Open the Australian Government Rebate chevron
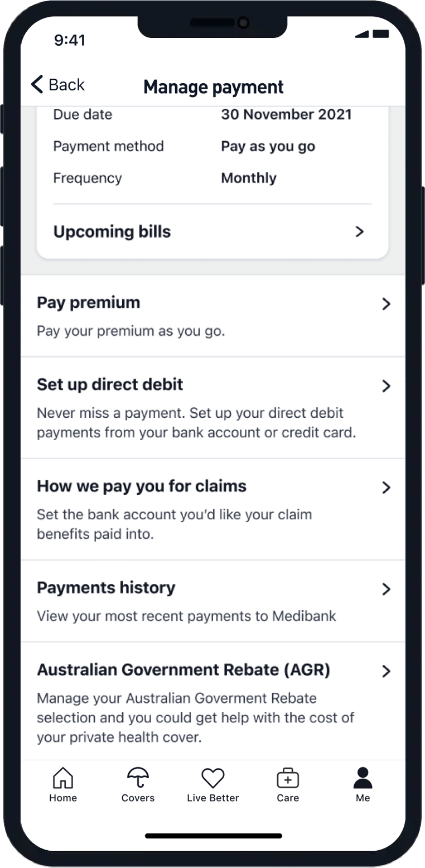The image size is (425, 868). (385, 672)
